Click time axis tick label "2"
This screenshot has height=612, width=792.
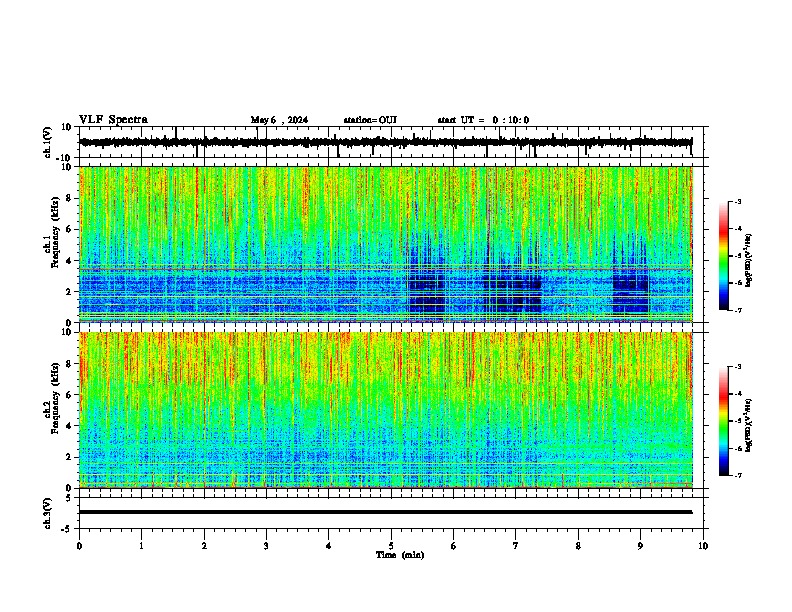click(204, 546)
